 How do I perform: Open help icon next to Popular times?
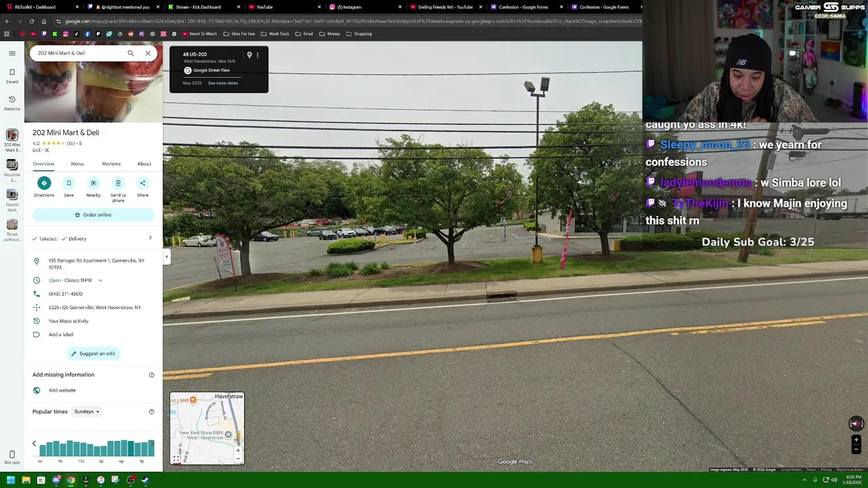tap(151, 411)
